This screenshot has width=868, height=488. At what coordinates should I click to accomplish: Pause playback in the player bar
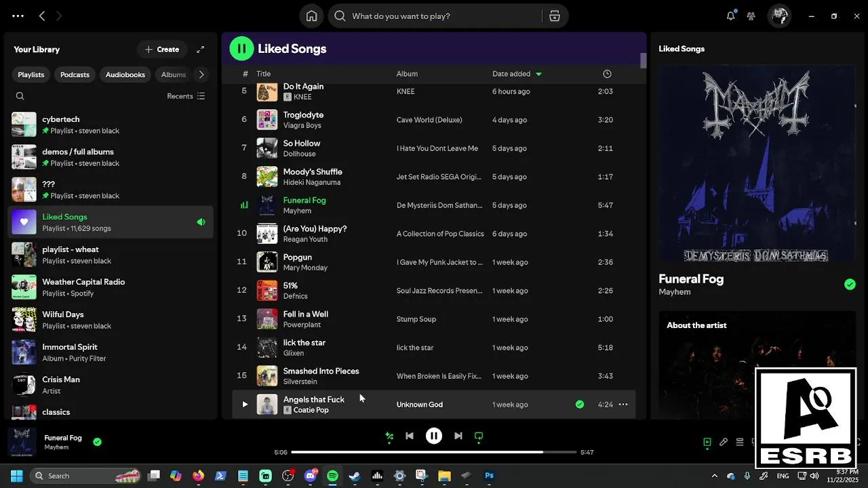(x=434, y=436)
